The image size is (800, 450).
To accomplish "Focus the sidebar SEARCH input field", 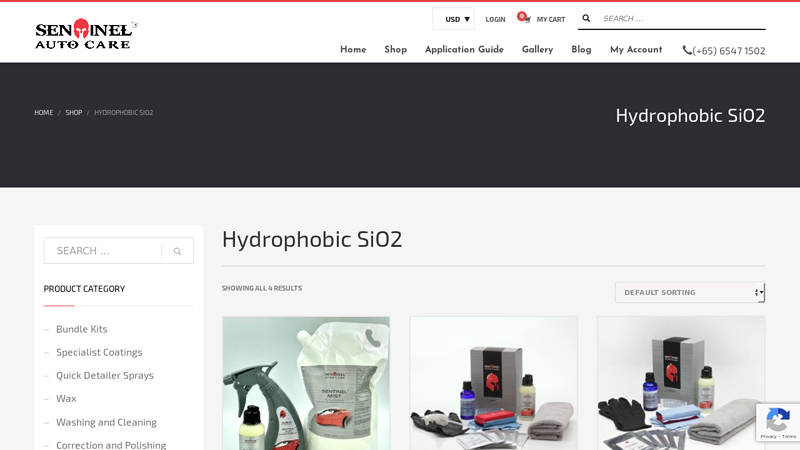I will (103, 251).
